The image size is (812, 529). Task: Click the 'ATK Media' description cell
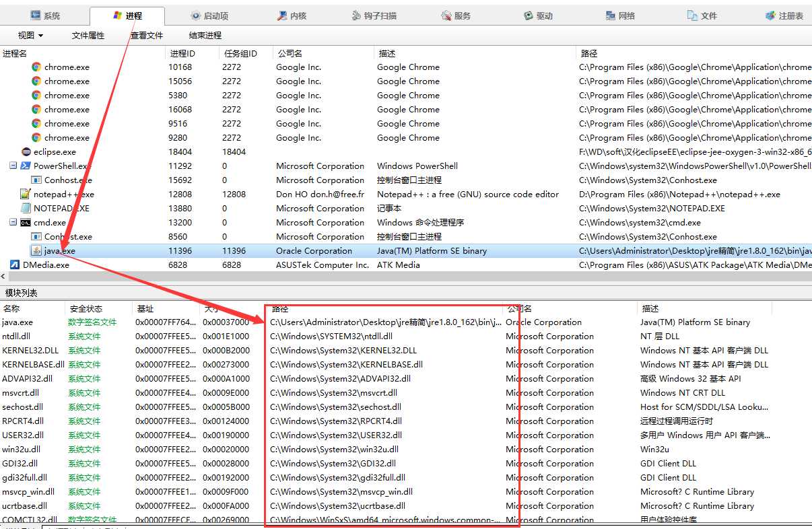pos(399,265)
